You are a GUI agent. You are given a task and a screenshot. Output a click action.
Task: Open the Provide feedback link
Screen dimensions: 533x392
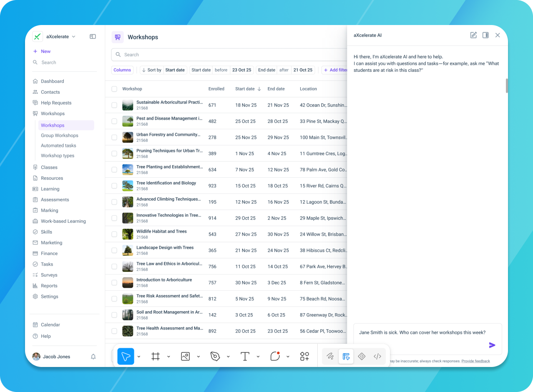click(x=475, y=361)
